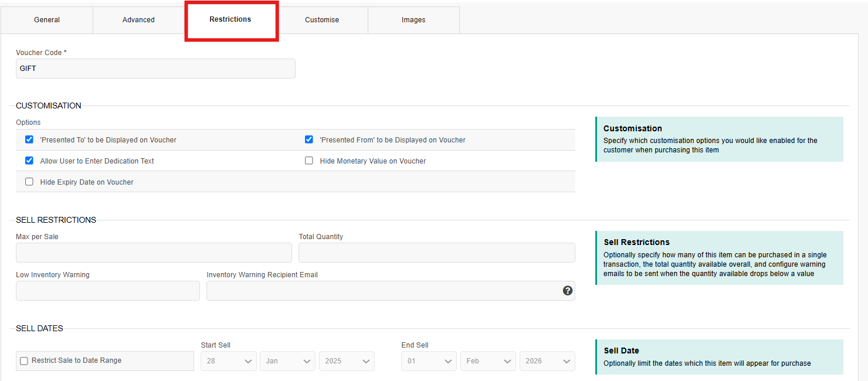
Task: Disable Allow User to Enter Dedication Text
Action: coord(29,161)
